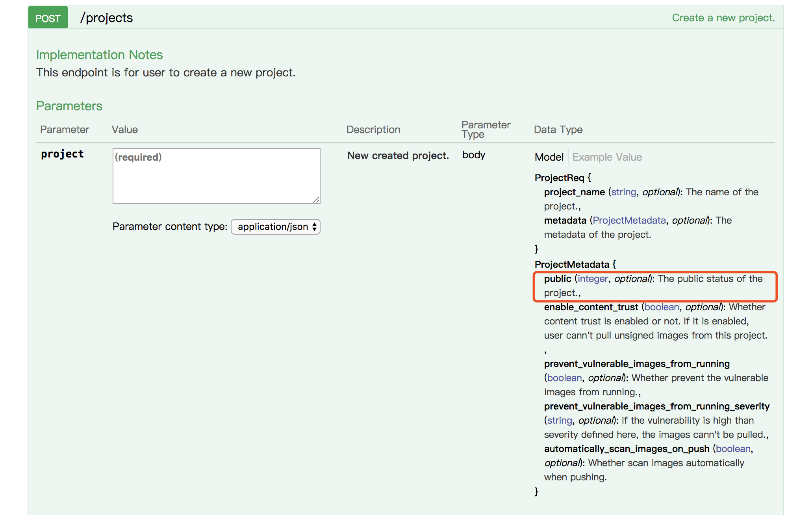
Task: Switch to the Model tab
Action: [x=549, y=157]
